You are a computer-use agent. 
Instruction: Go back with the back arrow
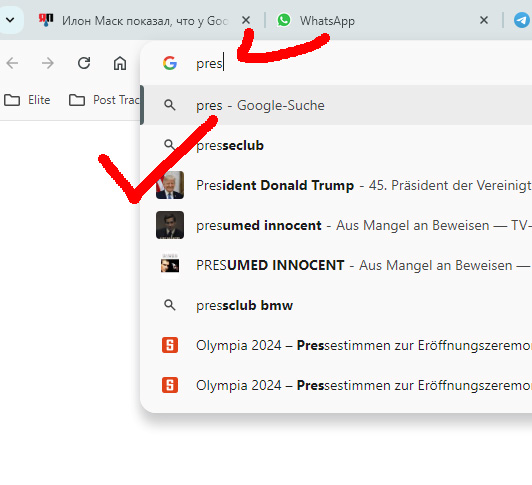[13, 63]
